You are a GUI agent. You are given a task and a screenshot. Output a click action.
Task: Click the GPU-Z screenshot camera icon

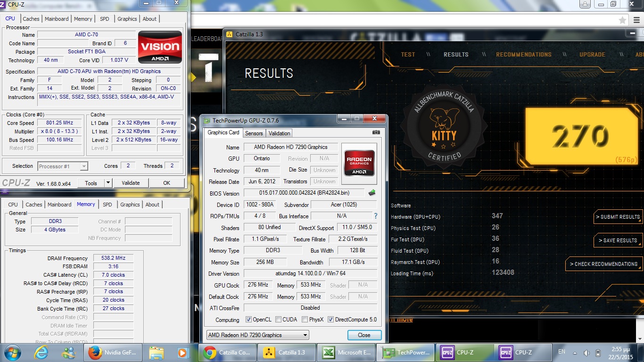[376, 133]
